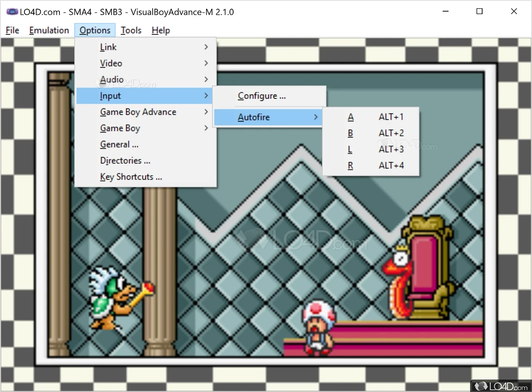Select the Autofire submenu entry
Screen dimensions: 532x392
pos(269,118)
